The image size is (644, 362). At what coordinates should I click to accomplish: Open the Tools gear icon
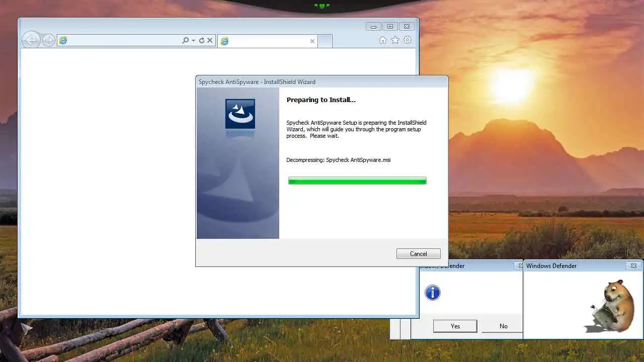pos(408,40)
